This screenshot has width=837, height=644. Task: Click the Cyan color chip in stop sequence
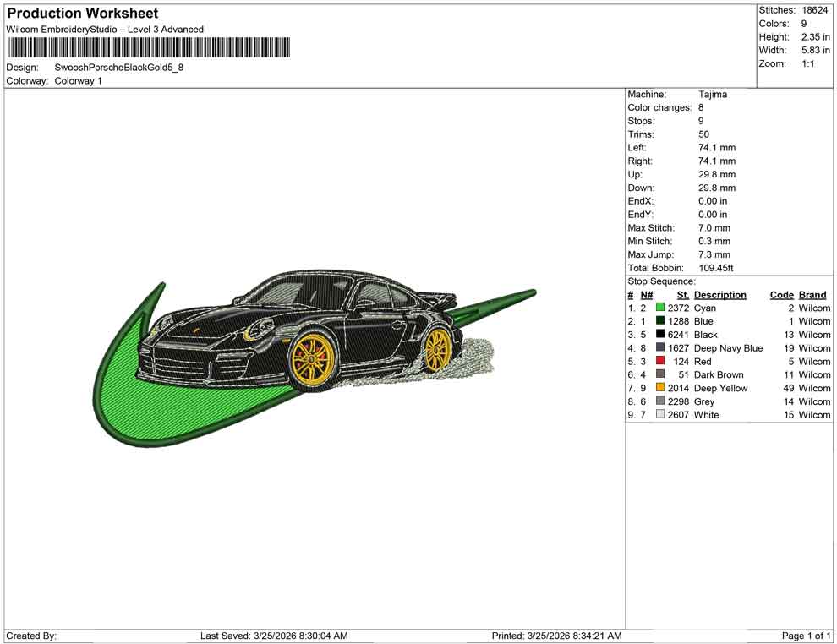click(x=660, y=308)
